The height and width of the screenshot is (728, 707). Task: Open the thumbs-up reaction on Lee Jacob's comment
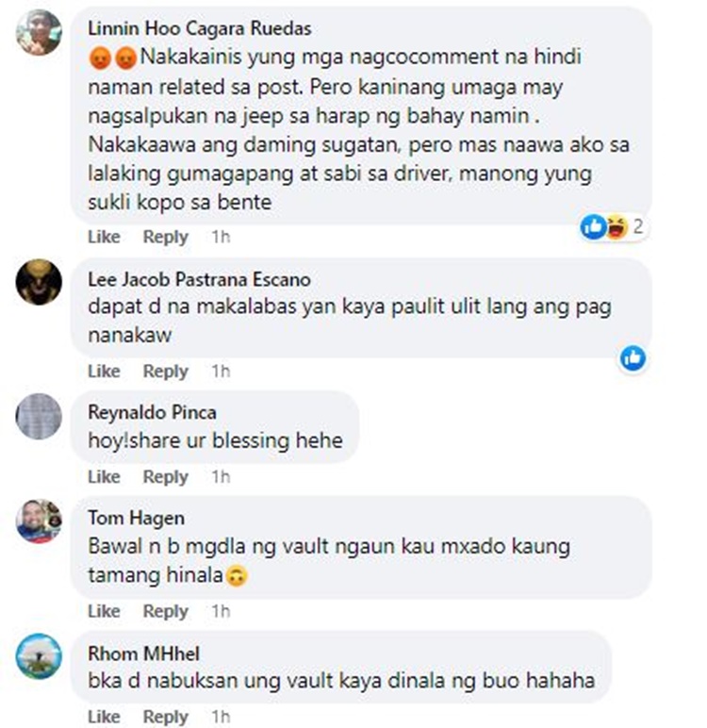(x=633, y=358)
